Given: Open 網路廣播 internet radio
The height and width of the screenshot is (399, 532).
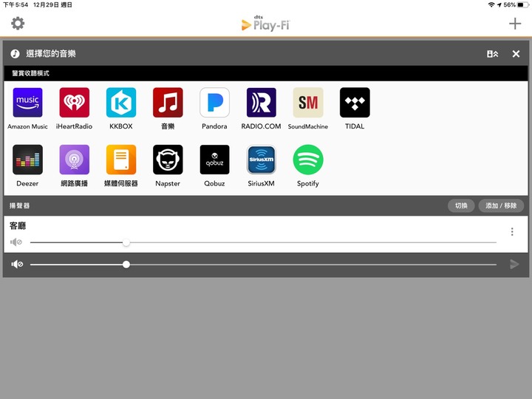Looking at the screenshot, I should pos(75,160).
